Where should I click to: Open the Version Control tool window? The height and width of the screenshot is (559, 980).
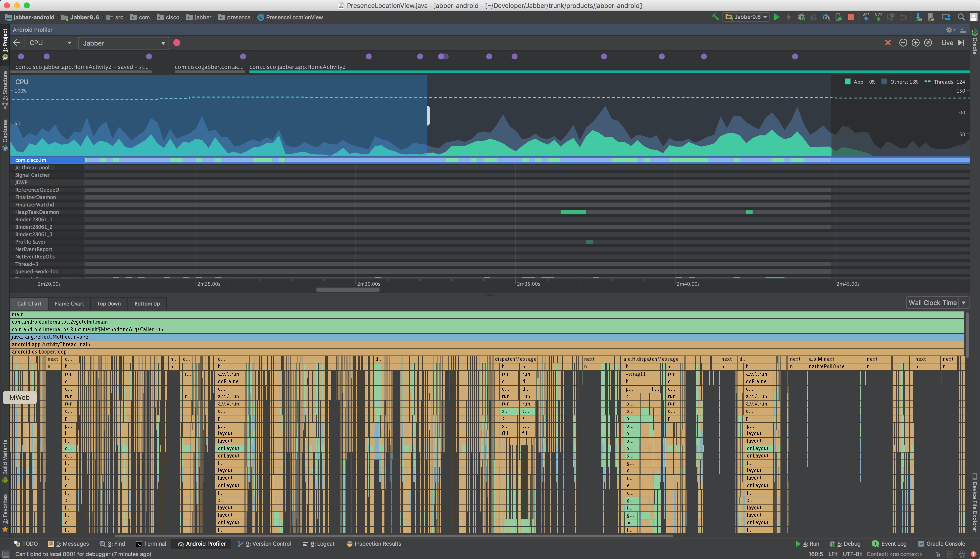[264, 544]
